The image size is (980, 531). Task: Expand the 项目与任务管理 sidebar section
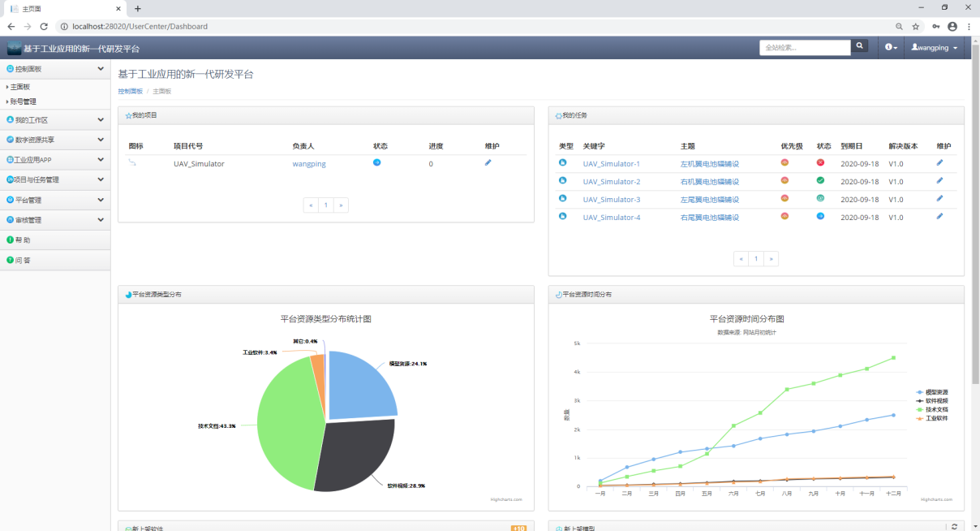pos(55,179)
